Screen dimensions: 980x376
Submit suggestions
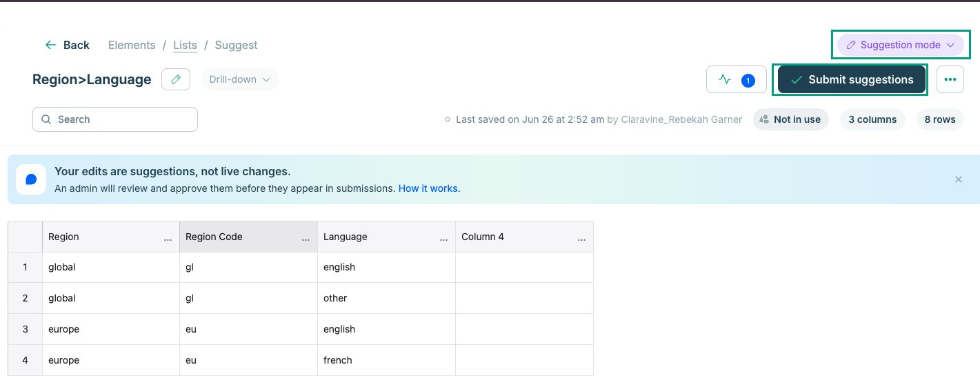point(852,79)
